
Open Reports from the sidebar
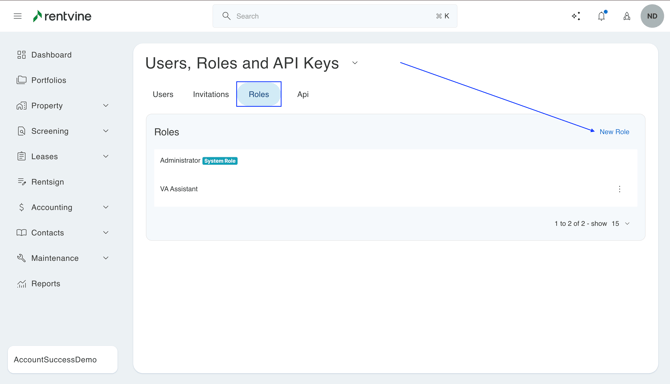[46, 284]
